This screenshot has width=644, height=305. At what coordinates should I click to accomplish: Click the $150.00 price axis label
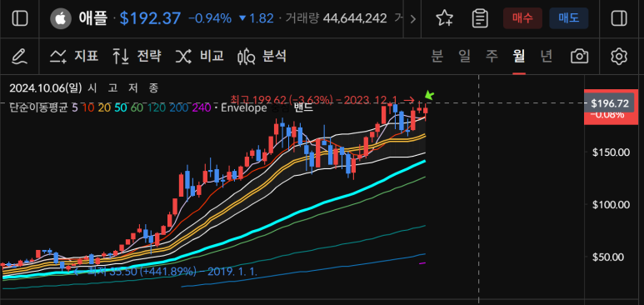[612, 152]
